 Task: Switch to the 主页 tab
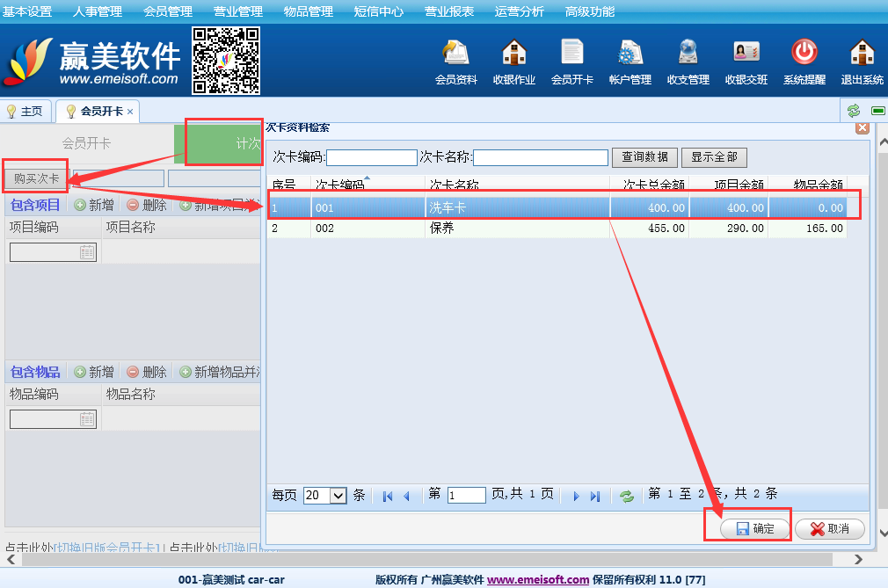click(25, 112)
